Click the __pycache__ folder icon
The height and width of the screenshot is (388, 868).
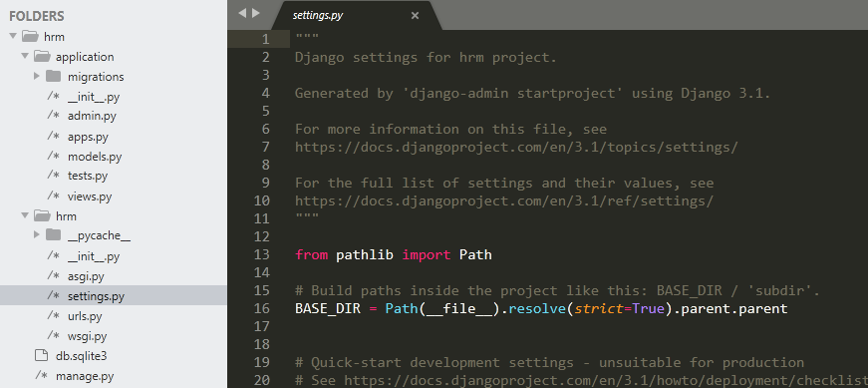[x=53, y=235]
